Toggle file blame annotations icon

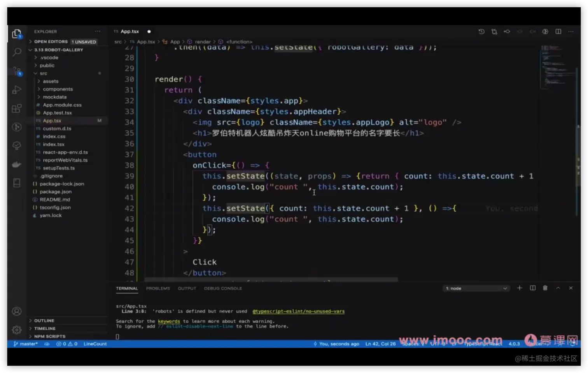pyautogui.click(x=545, y=32)
